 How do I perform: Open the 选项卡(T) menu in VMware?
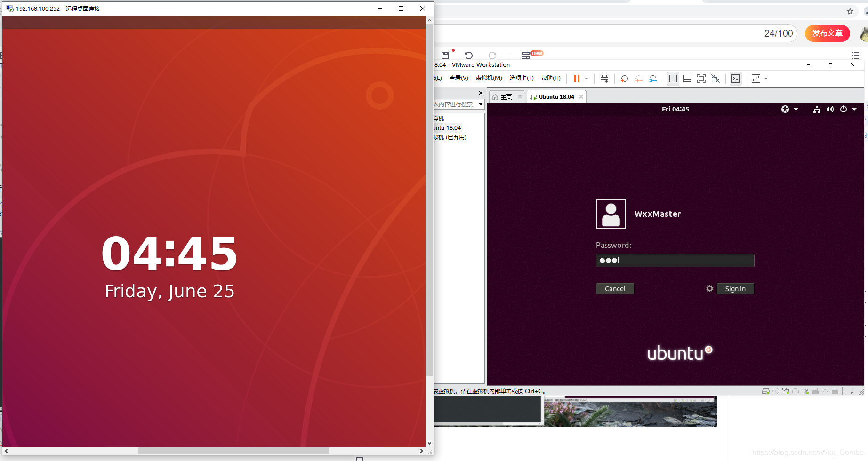[x=522, y=78]
